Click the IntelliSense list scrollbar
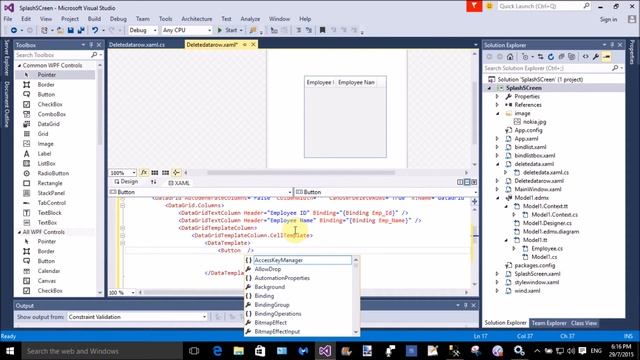Image resolution: width=640 pixels, height=360 pixels. pyautogui.click(x=356, y=296)
